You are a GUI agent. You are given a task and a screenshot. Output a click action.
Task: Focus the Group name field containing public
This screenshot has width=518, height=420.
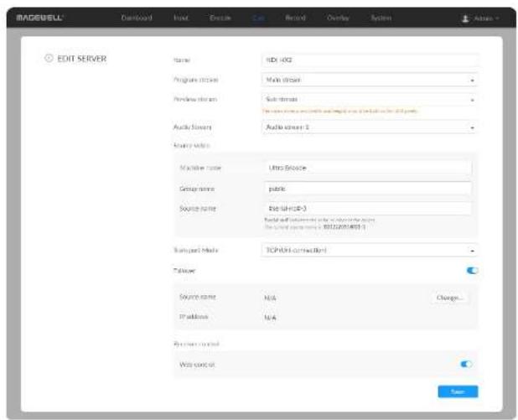(368, 189)
